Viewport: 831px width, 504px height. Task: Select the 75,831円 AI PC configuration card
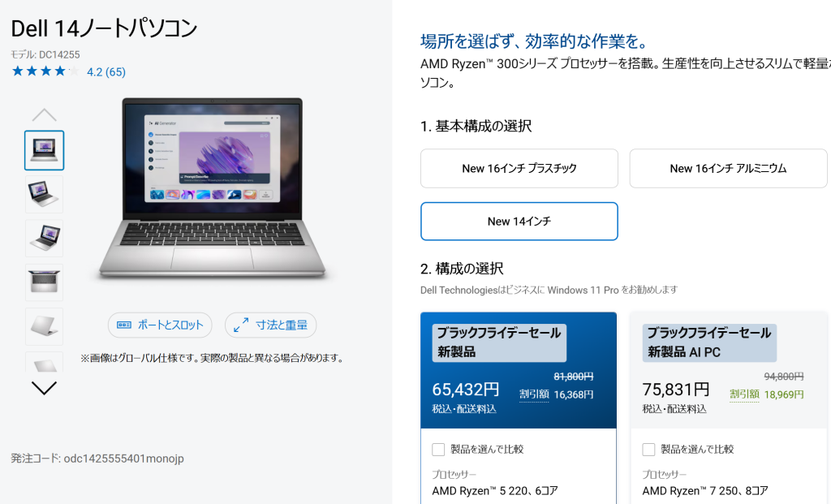click(729, 370)
